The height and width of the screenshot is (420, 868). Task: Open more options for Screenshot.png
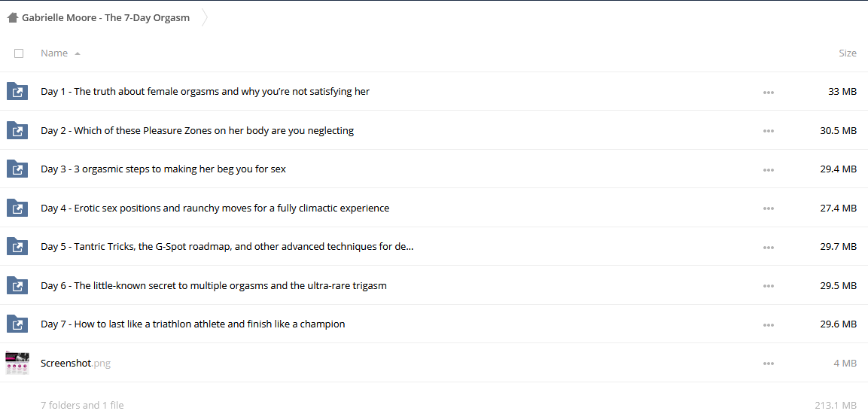point(769,364)
